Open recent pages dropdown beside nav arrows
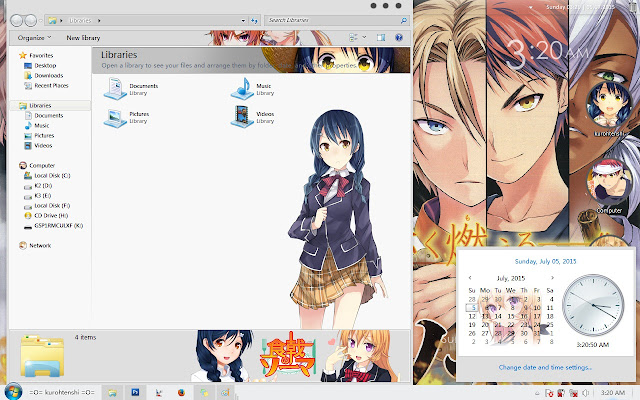 [x=40, y=20]
